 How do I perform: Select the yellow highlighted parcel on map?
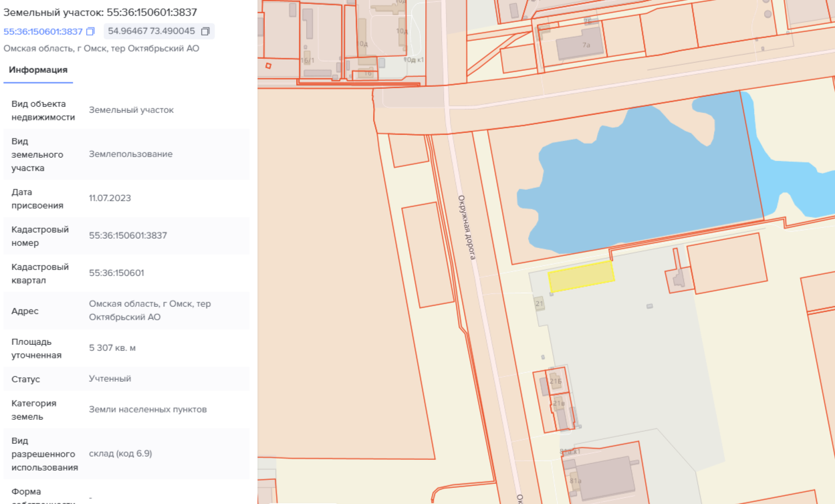point(581,277)
